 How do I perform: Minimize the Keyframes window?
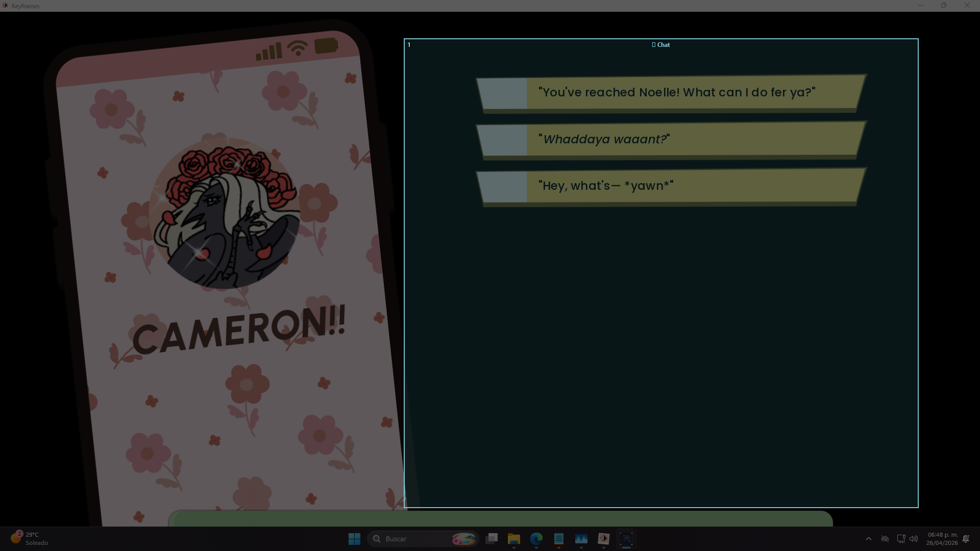[921, 6]
